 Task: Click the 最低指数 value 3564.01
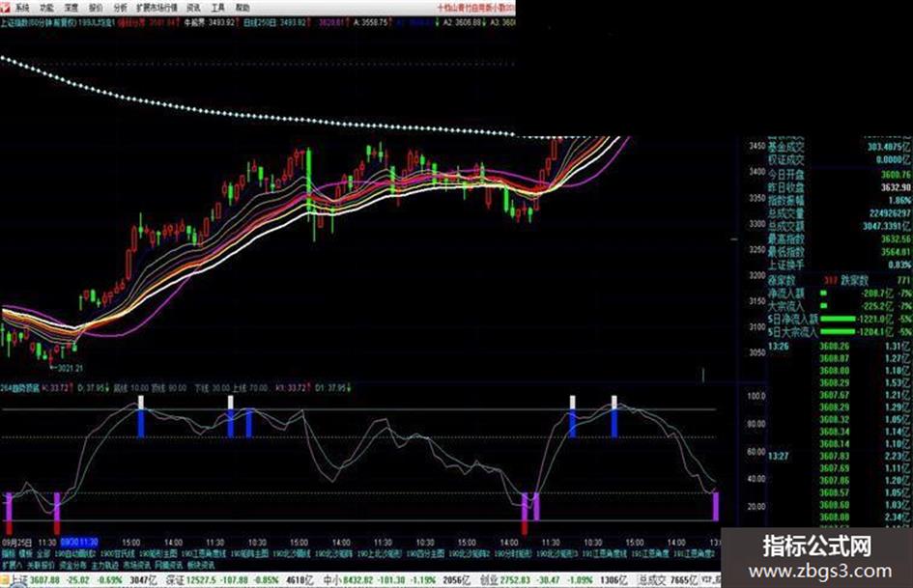point(896,252)
